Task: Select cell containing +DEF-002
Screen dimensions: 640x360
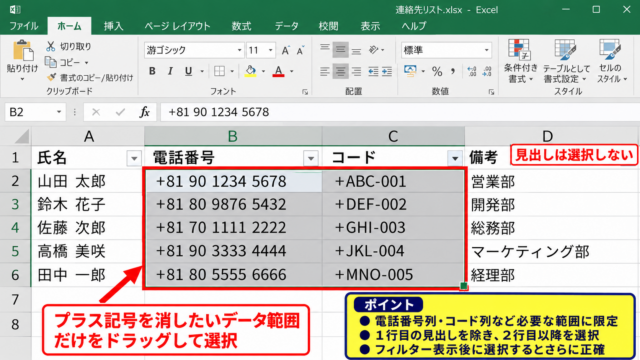Action: coord(393,204)
